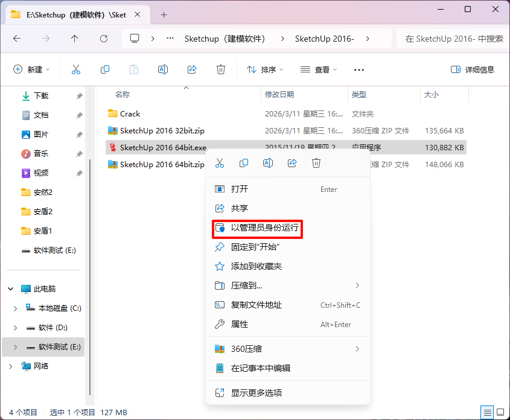This screenshot has height=420, width=510.
Task: Click the Share icon in the toolbar
Action: (x=192, y=69)
